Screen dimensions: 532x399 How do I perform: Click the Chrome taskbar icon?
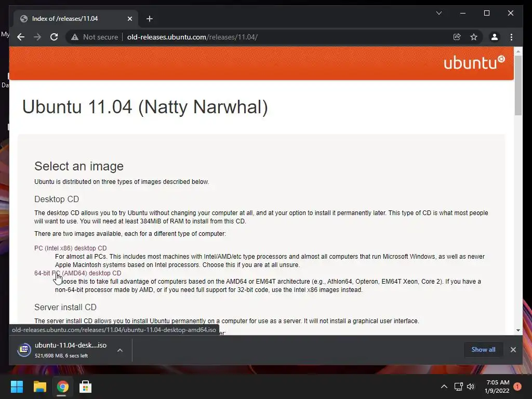pos(62,387)
